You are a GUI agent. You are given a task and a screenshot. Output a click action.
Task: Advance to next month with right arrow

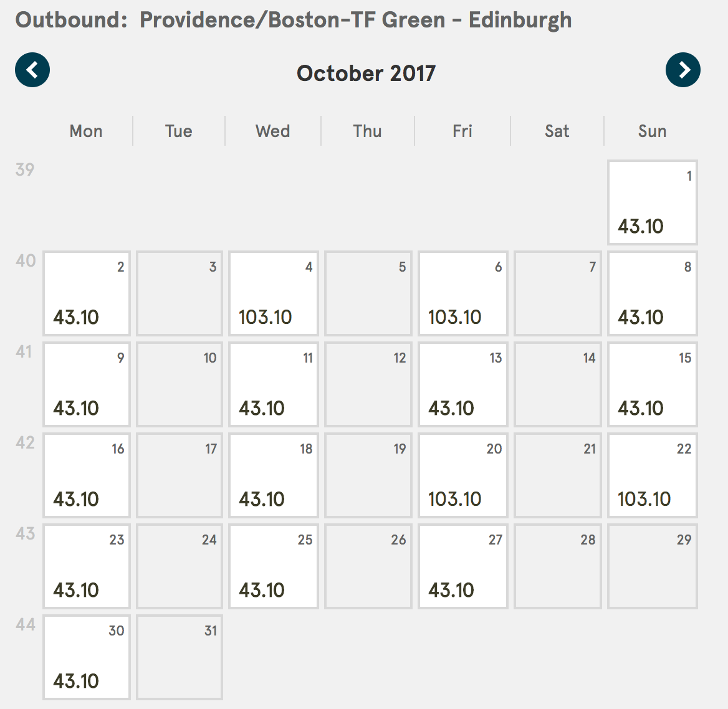(x=683, y=70)
